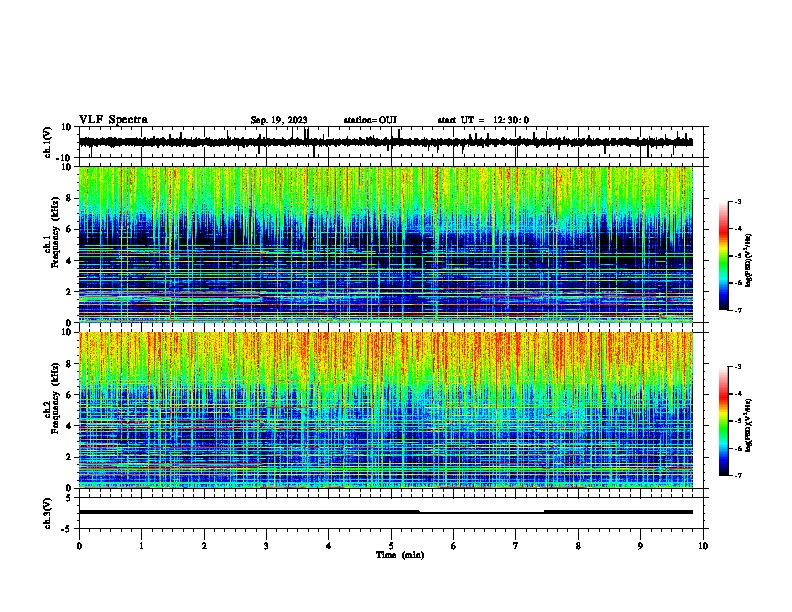The image size is (792, 612).
Task: Click time axis tick label "3" at bottom
Action: point(266,546)
